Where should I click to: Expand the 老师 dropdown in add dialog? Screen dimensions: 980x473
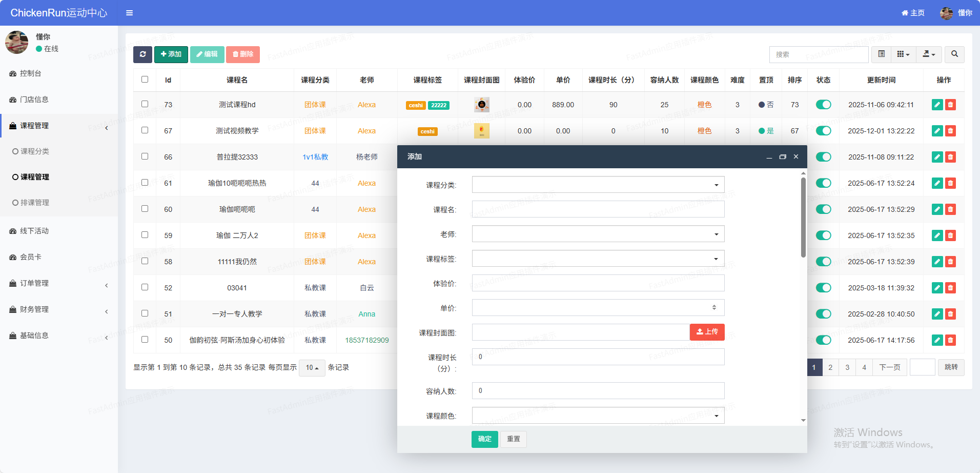coord(598,234)
